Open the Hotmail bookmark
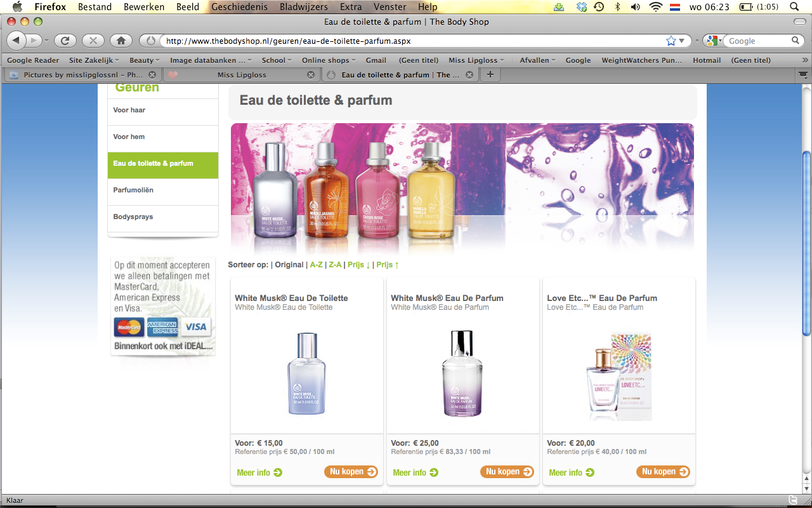This screenshot has height=508, width=812. pyautogui.click(x=707, y=60)
